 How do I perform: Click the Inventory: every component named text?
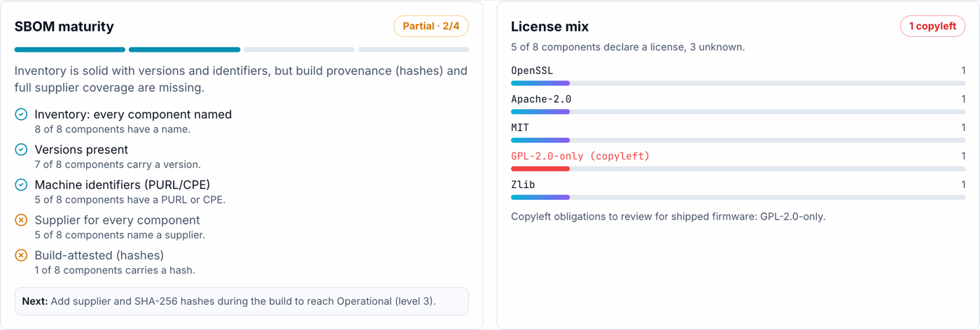[x=133, y=114]
